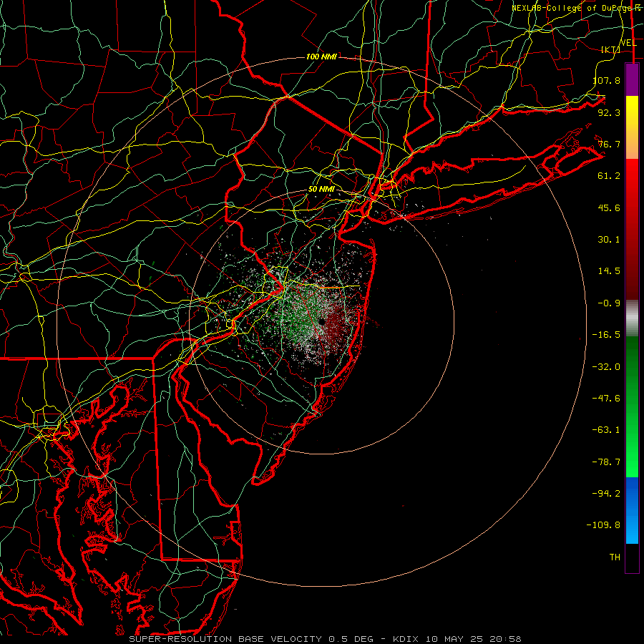Click the 92.3 velocity scale value
This screenshot has width=644, height=644.
(609, 112)
